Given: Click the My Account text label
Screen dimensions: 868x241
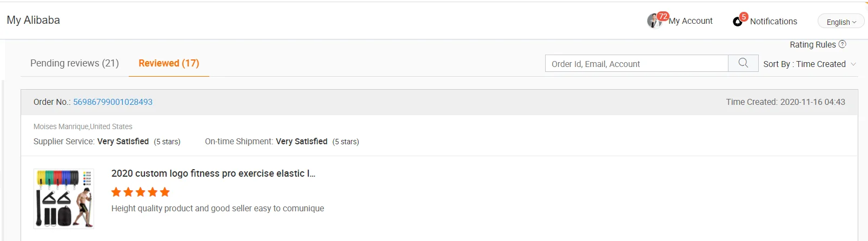Looking at the screenshot, I should coord(691,21).
